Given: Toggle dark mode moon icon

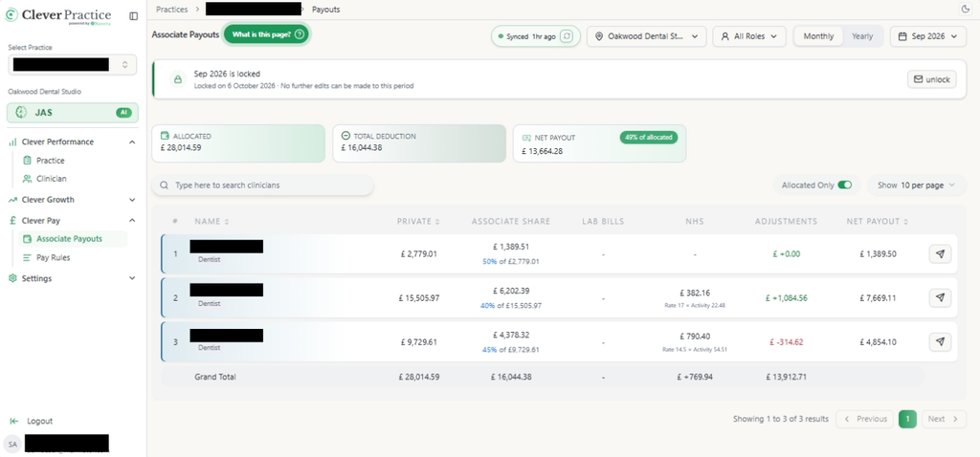Looking at the screenshot, I should pos(965,9).
